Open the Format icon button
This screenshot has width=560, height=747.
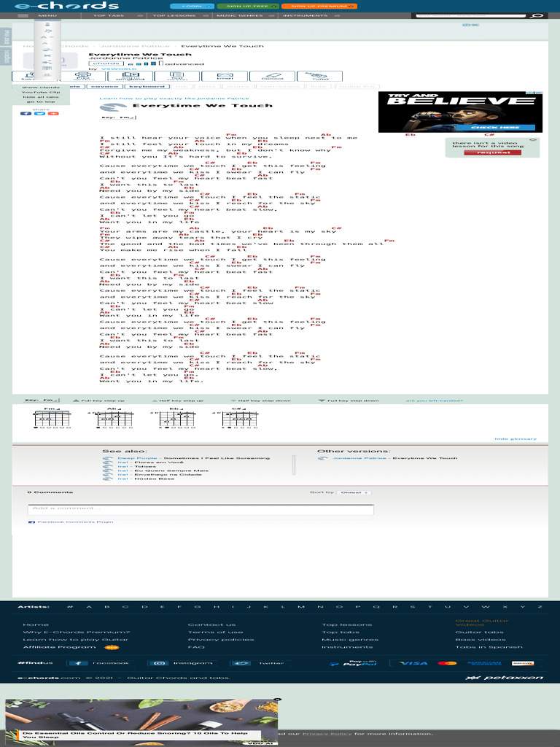[273, 76]
